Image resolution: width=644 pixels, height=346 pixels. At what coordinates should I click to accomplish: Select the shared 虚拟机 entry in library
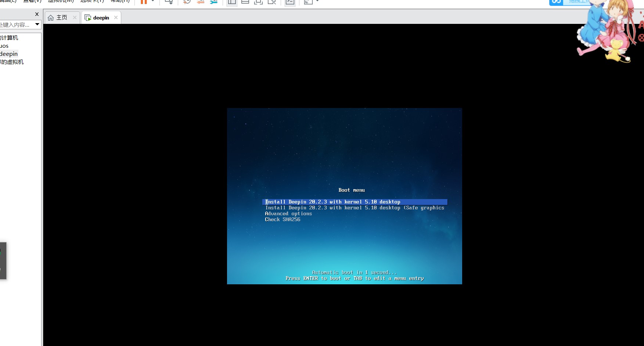coord(12,62)
